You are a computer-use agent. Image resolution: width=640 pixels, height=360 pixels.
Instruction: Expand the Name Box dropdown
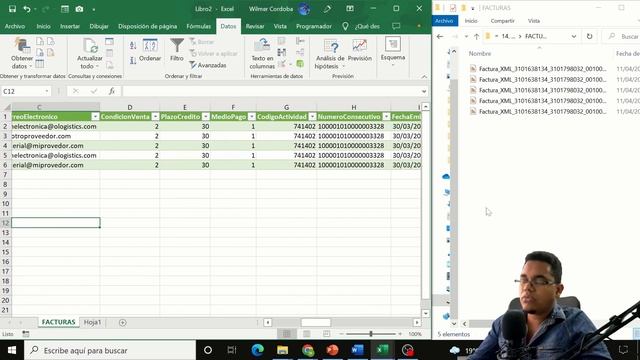[47, 91]
